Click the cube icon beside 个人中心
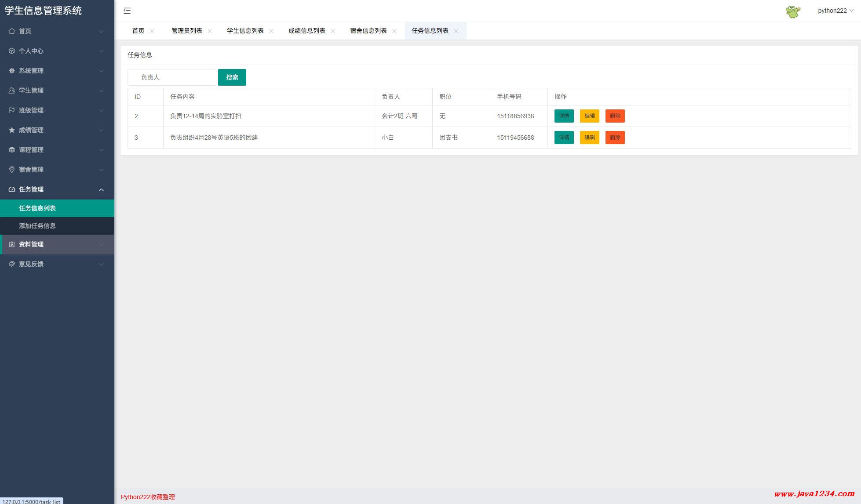This screenshot has height=504, width=861. tap(12, 51)
